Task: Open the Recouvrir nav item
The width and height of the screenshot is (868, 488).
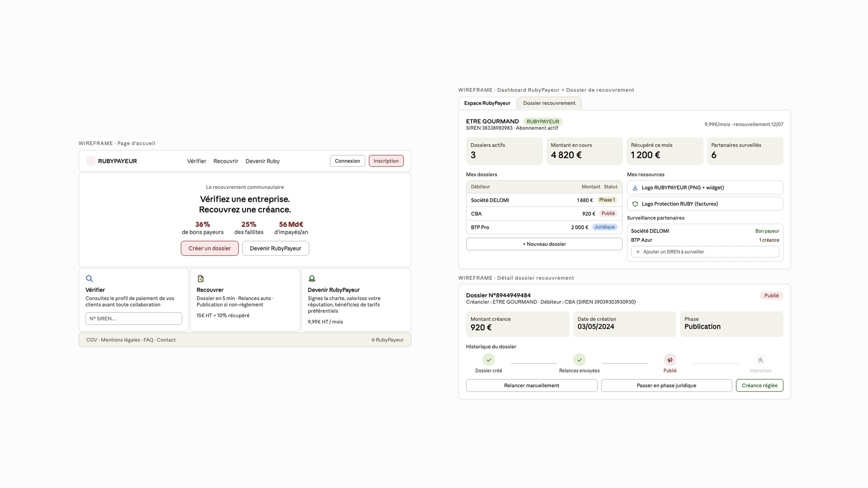Action: pos(226,161)
